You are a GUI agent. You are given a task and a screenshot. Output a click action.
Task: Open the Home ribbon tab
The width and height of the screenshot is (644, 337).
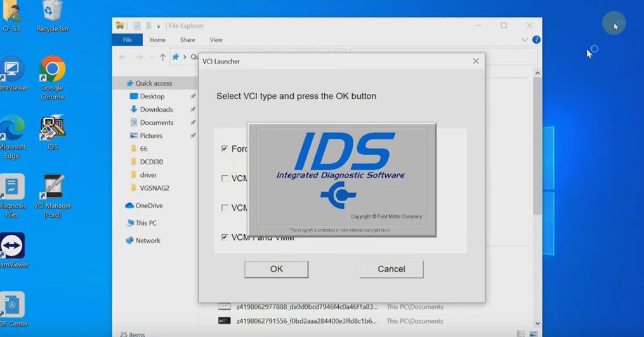click(157, 40)
